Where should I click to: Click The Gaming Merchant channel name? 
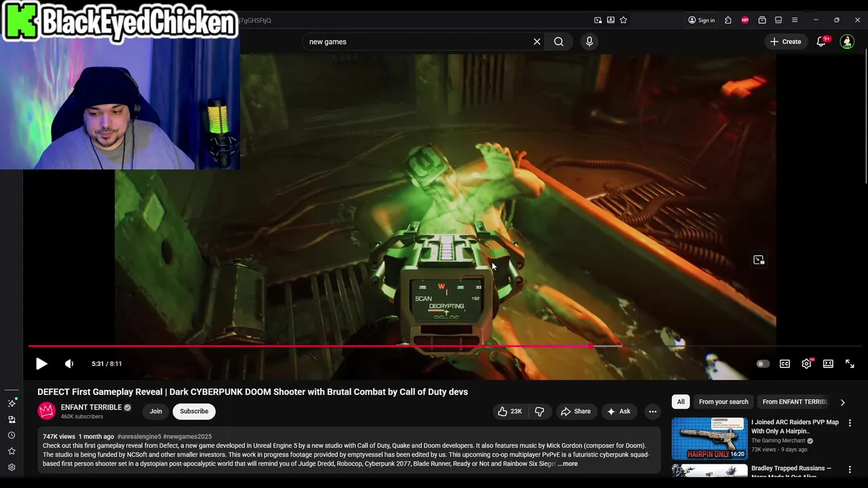[778, 441]
